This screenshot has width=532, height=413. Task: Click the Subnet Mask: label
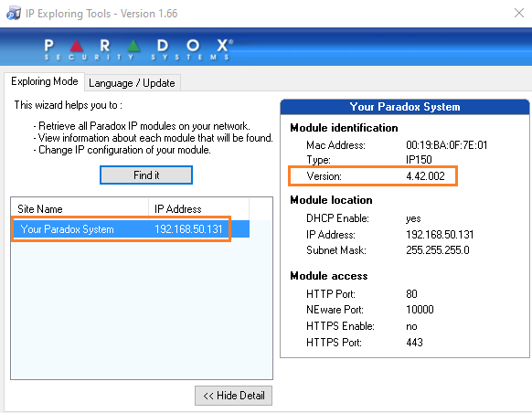click(x=336, y=250)
